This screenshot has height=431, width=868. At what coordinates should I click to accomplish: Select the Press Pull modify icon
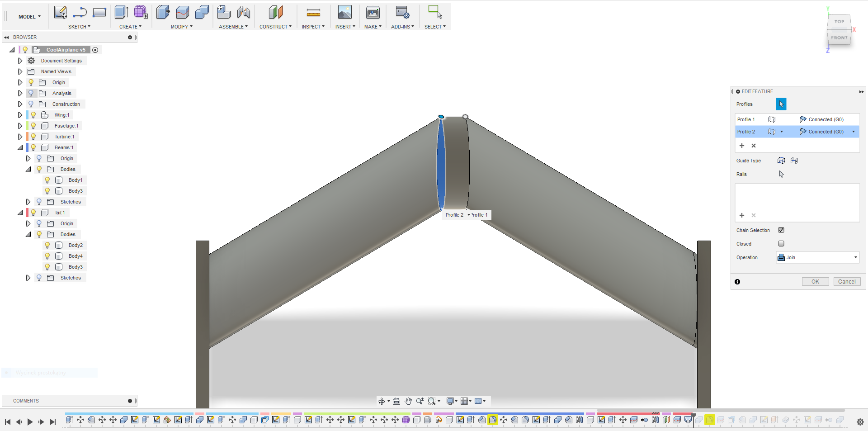coord(163,12)
